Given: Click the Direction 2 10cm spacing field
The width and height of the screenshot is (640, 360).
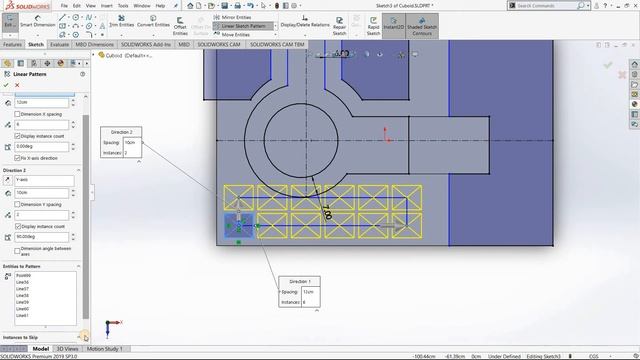Looking at the screenshot, I should (x=42, y=193).
